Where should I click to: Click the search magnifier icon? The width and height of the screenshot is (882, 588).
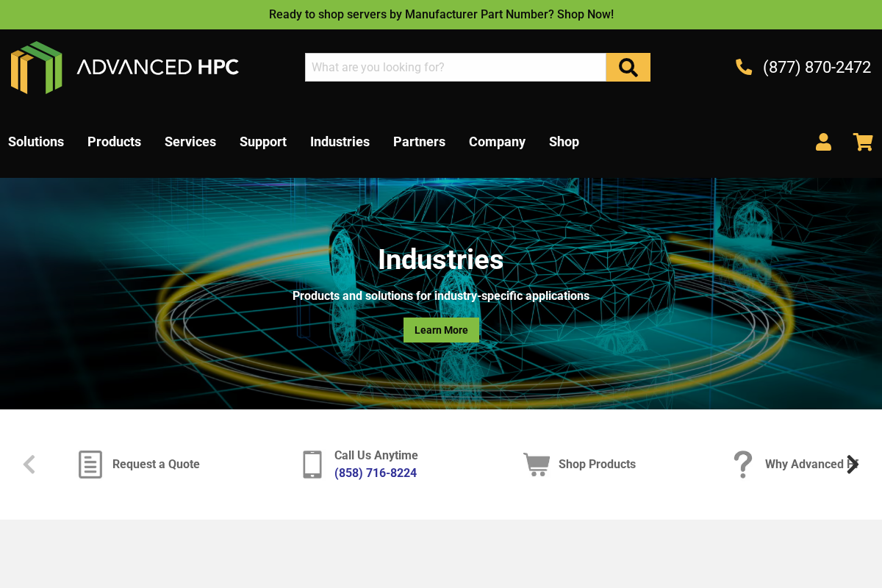(628, 67)
